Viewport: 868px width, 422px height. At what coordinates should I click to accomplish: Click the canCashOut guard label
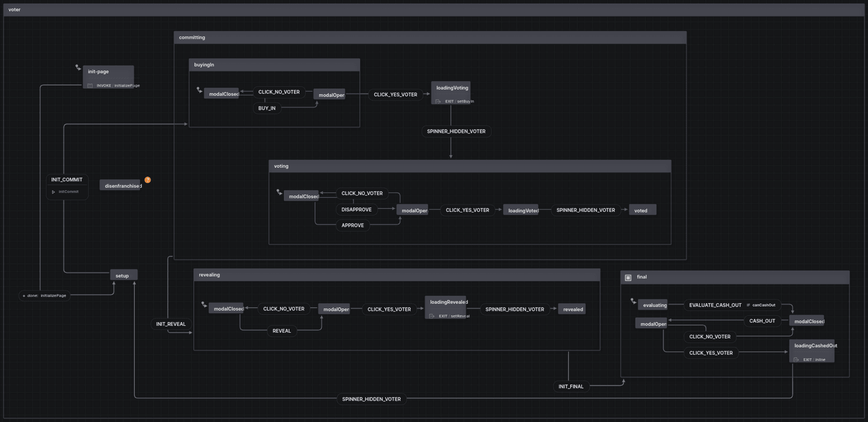point(764,305)
